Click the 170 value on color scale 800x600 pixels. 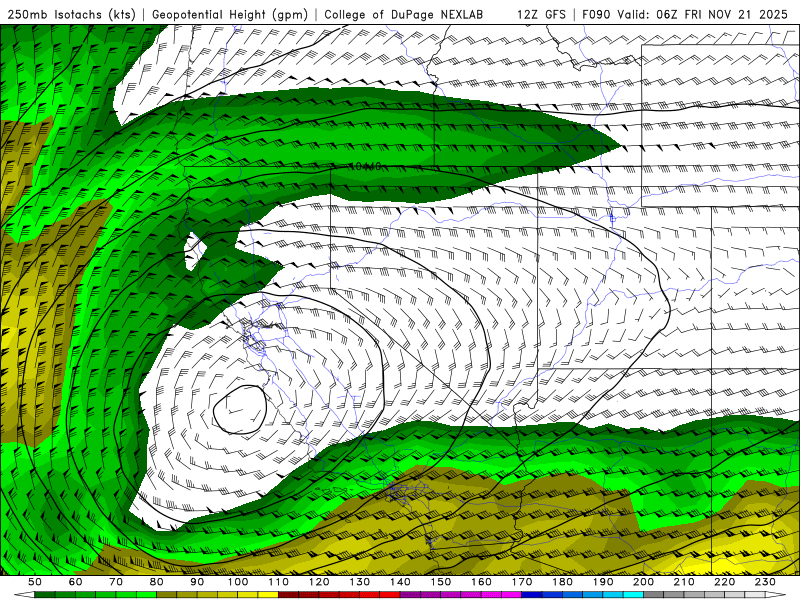tap(521, 582)
